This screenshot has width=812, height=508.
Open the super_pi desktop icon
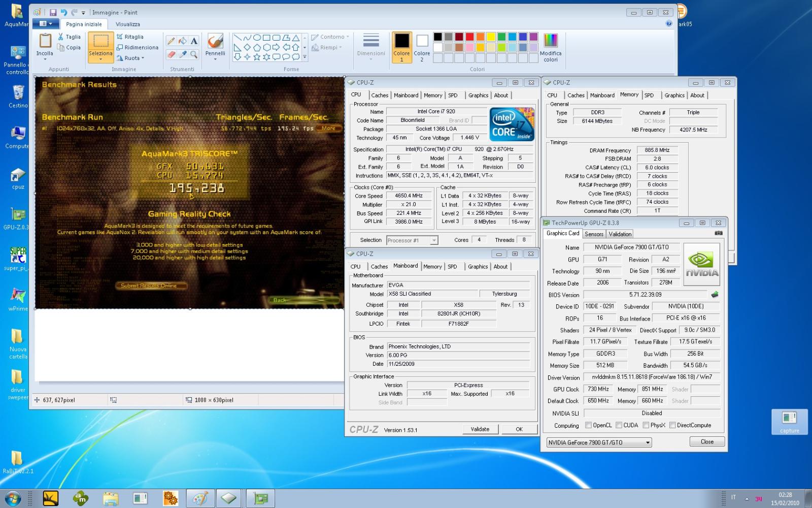[18, 259]
